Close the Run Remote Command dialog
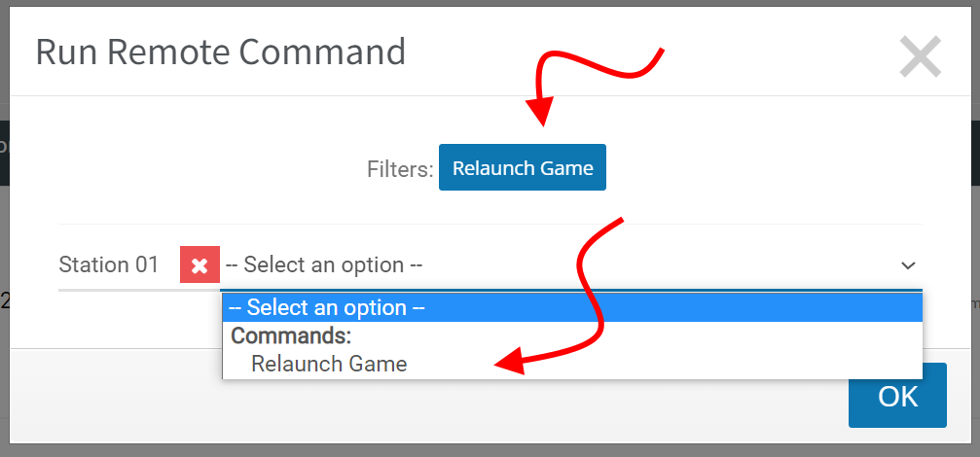This screenshot has width=980, height=457. click(x=920, y=56)
